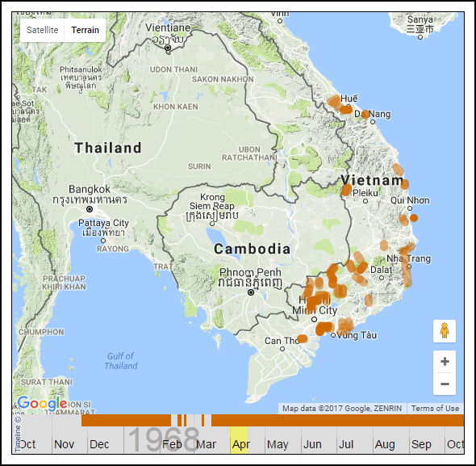476x466 pixels.
Task: Click the Street View pegman icon
Action: coord(445,331)
